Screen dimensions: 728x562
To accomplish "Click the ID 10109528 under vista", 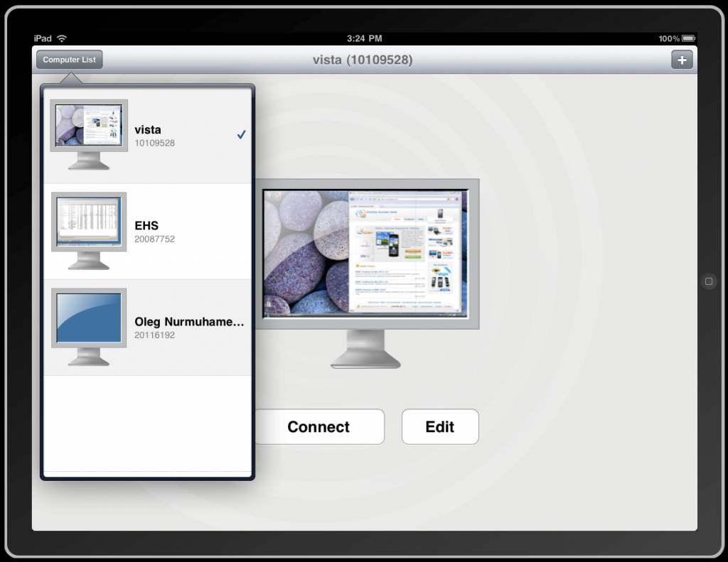I will pos(154,144).
